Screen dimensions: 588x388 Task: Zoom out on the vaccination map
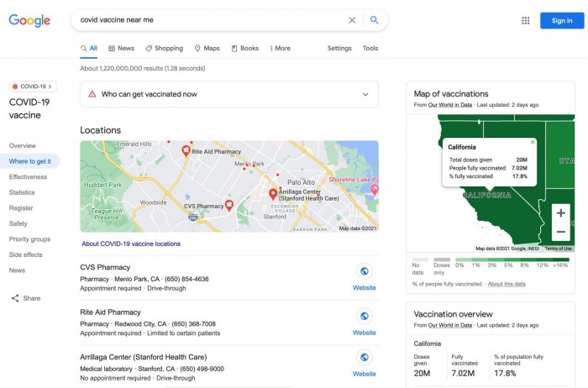(561, 232)
